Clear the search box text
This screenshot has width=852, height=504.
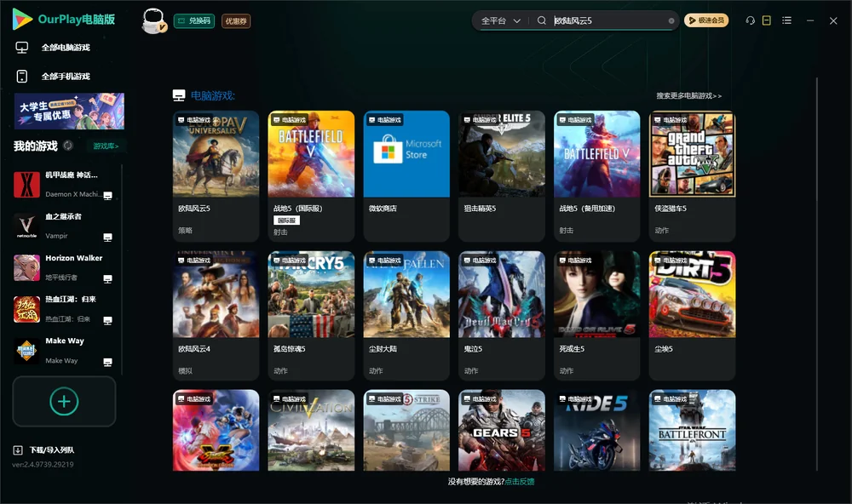pyautogui.click(x=671, y=20)
